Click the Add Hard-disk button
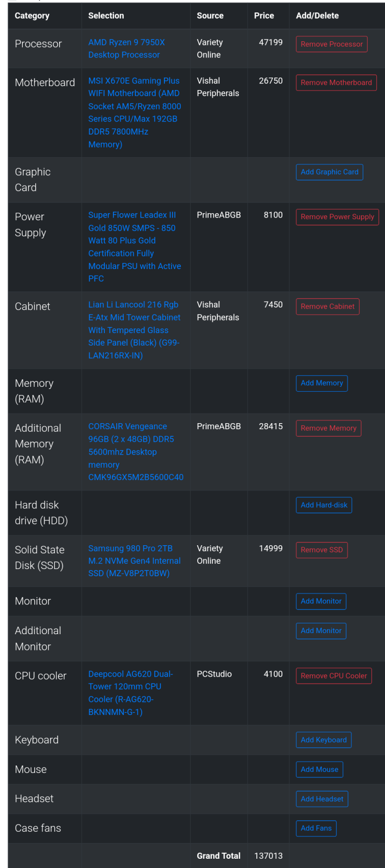This screenshot has width=385, height=868. [x=324, y=505]
